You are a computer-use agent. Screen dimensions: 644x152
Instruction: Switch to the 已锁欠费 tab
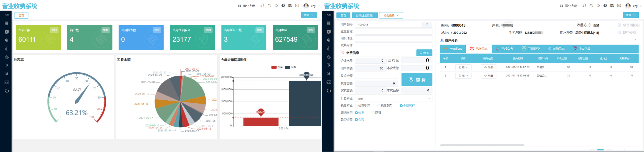(505, 49)
